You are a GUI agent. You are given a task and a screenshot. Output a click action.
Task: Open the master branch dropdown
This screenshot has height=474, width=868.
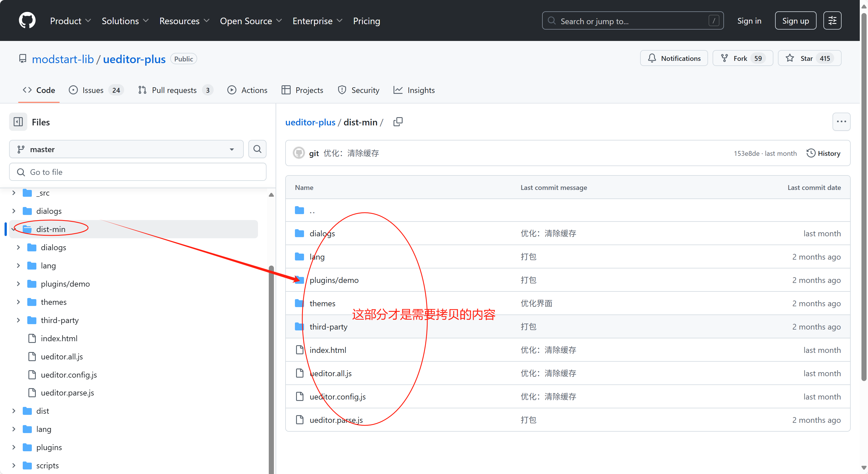pos(126,149)
